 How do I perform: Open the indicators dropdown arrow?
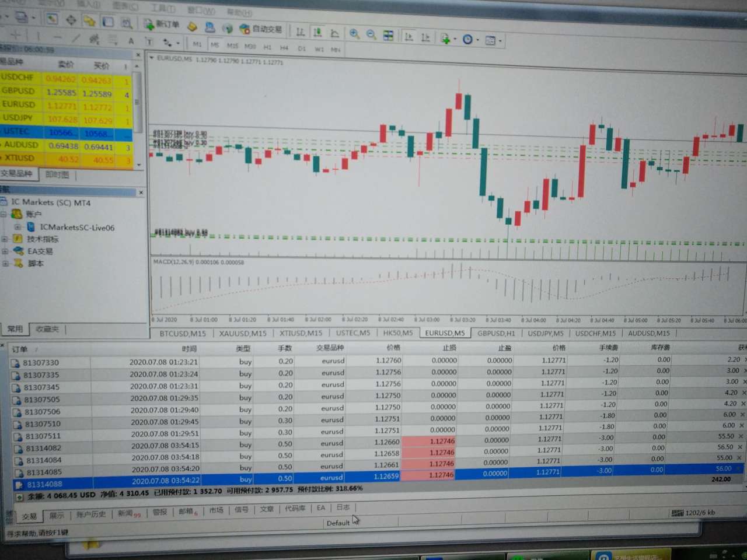455,39
